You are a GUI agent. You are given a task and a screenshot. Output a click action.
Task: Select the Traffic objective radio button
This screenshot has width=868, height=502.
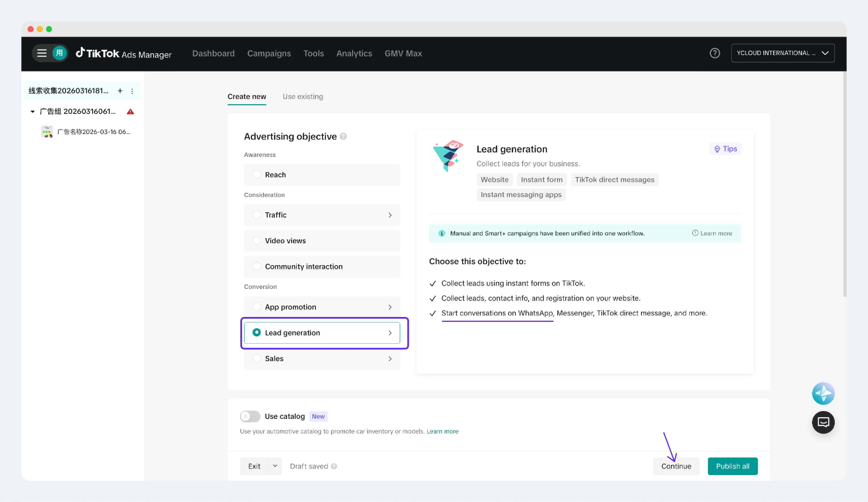pyautogui.click(x=257, y=215)
